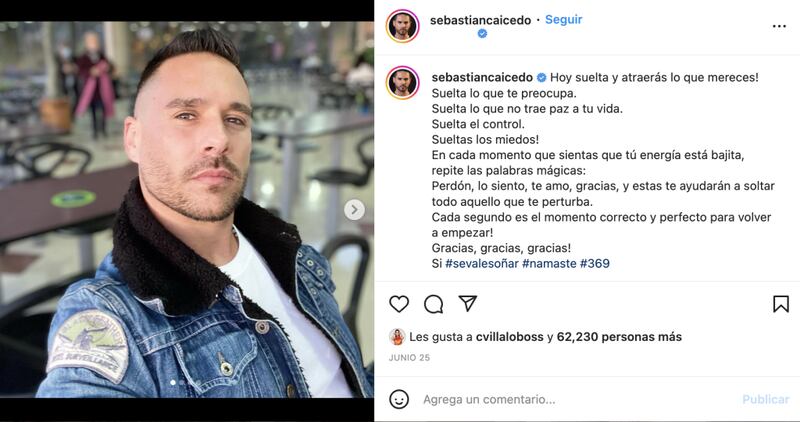The width and height of the screenshot is (800, 422).
Task: Like the post with the heart icon
Action: tap(399, 304)
